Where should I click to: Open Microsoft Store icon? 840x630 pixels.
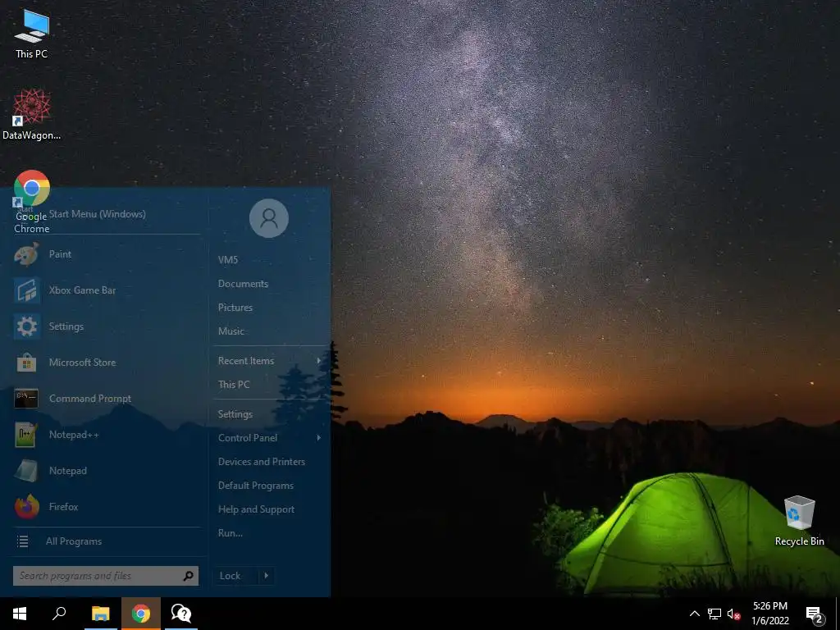click(x=27, y=363)
